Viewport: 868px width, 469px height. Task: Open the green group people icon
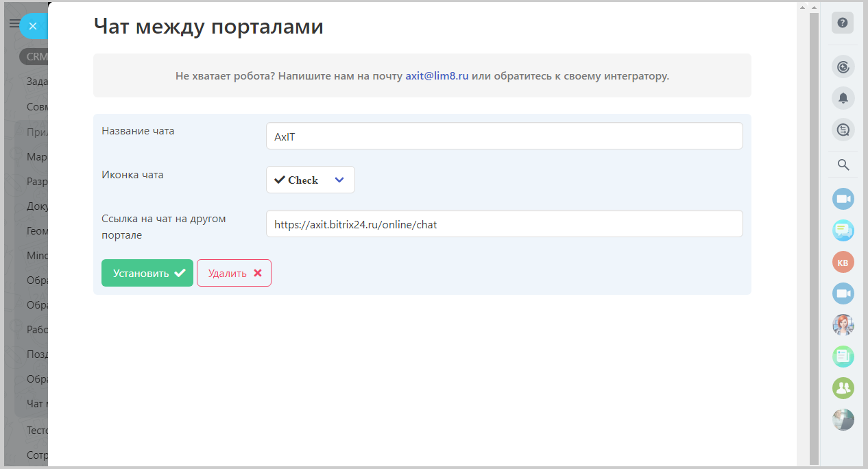pyautogui.click(x=843, y=388)
